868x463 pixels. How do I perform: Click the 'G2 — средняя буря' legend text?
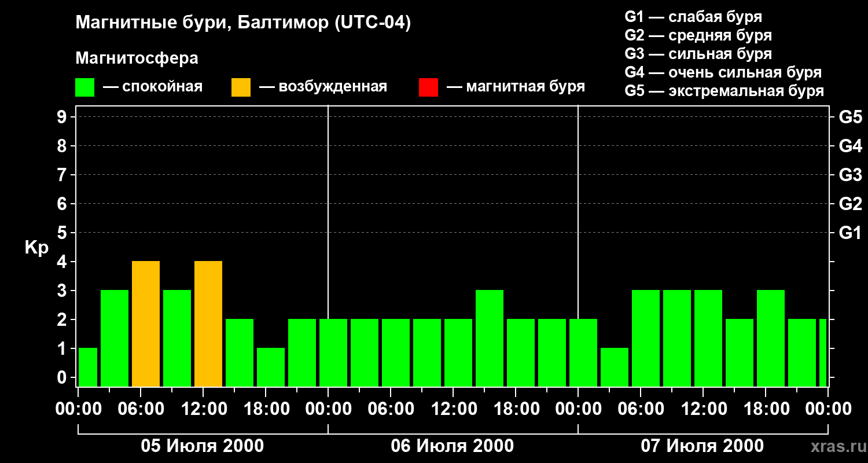pos(698,35)
